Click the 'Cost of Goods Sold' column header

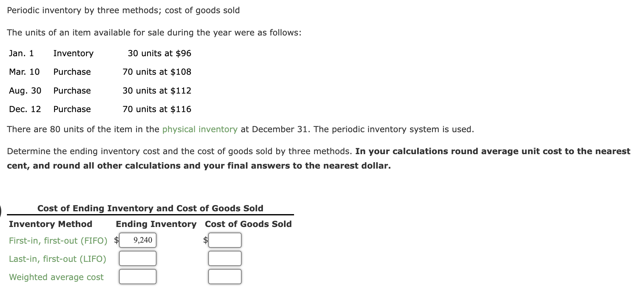[248, 224]
